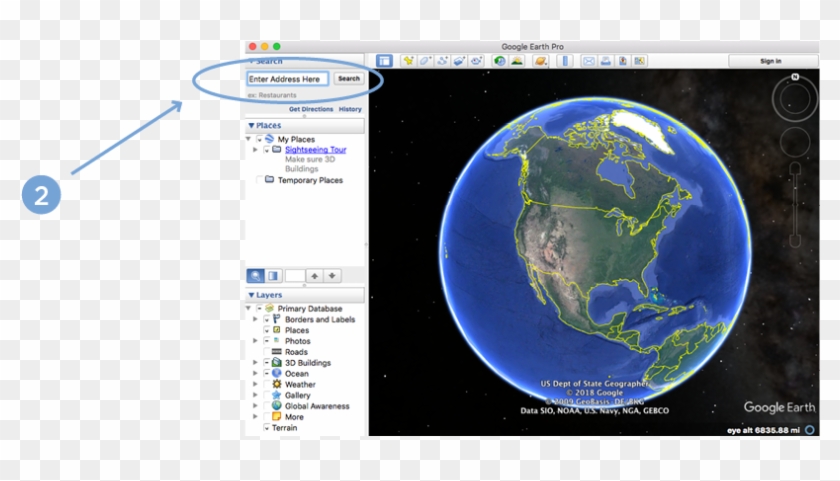Click the Record a Tour icon
Screen dimensions: 840x481
(x=477, y=61)
